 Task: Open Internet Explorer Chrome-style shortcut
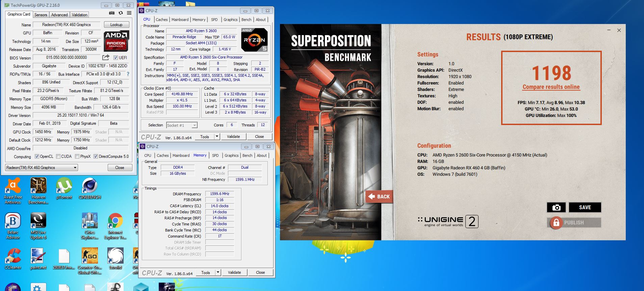115,226
